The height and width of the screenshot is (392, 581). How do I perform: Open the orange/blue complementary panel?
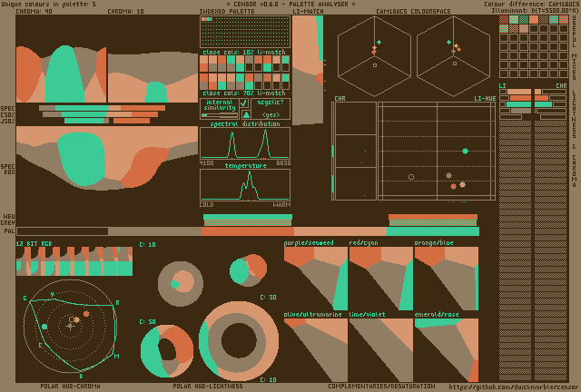[447, 279]
